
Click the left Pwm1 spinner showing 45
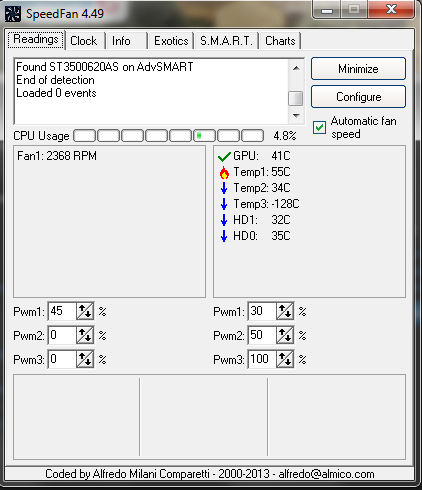click(x=85, y=311)
